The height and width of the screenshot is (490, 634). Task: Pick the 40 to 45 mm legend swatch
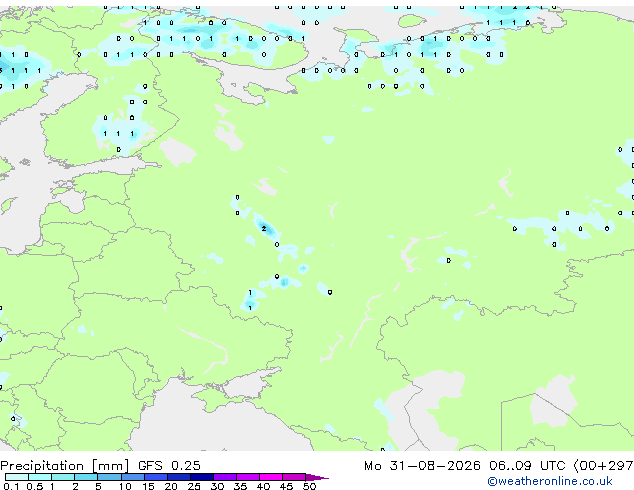pos(271,477)
